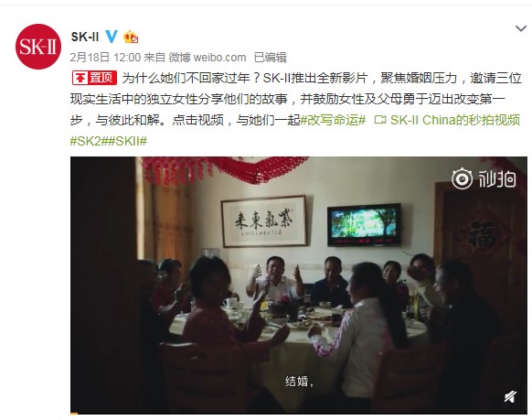Click the video icon before SK-II China
The height and width of the screenshot is (420, 532).
tap(380, 120)
